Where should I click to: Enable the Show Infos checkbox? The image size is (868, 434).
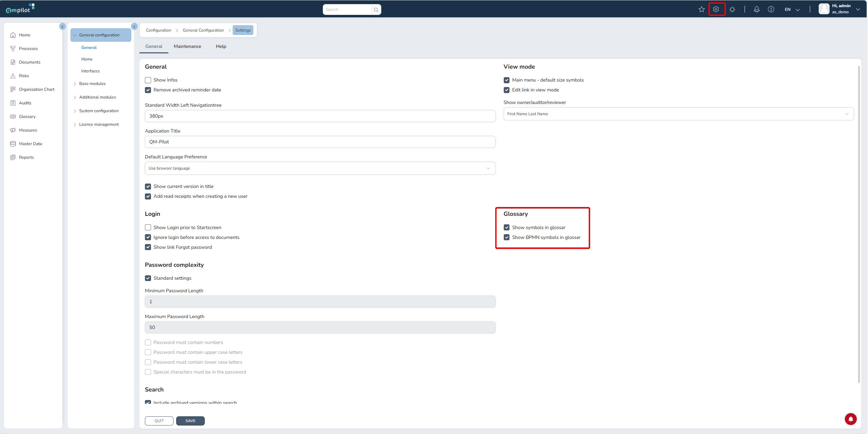(148, 80)
